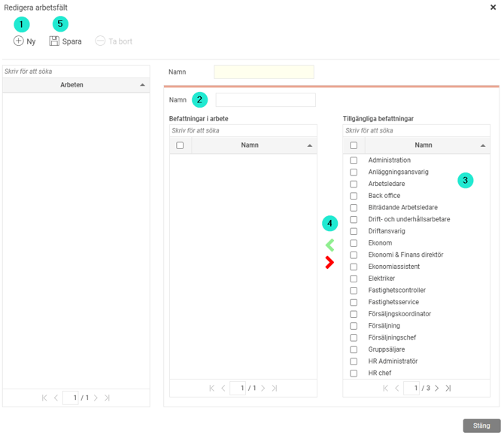The height and width of the screenshot is (436, 504).
Task: Click the Stäng button
Action: 481,425
